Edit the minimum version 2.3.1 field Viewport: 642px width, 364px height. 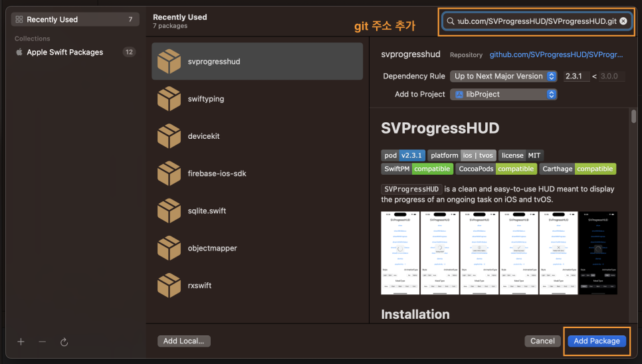[x=576, y=76]
